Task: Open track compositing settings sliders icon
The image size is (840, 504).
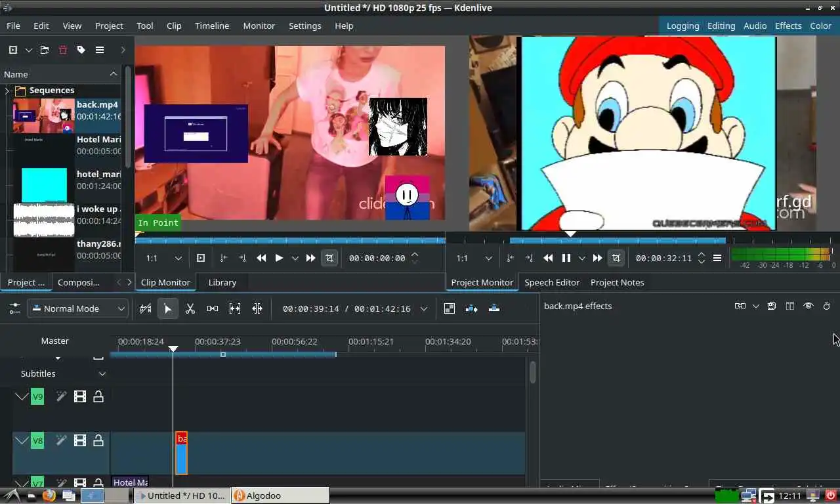Action: (x=14, y=308)
